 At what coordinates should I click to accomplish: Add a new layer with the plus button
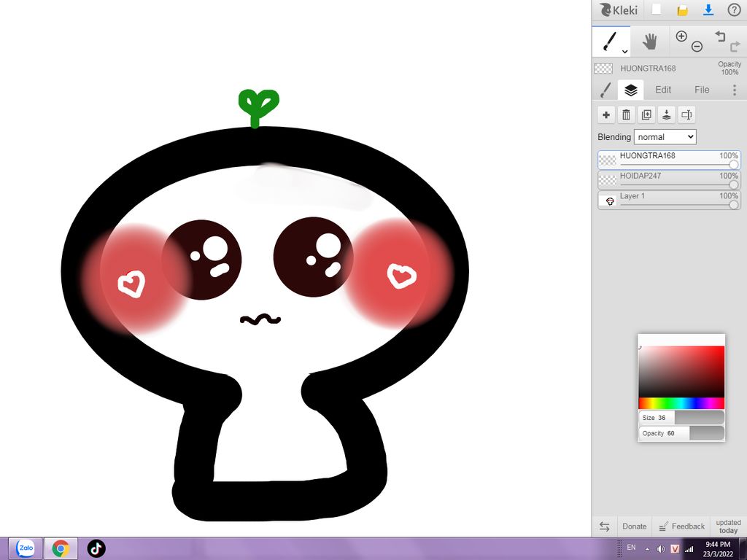coord(606,114)
